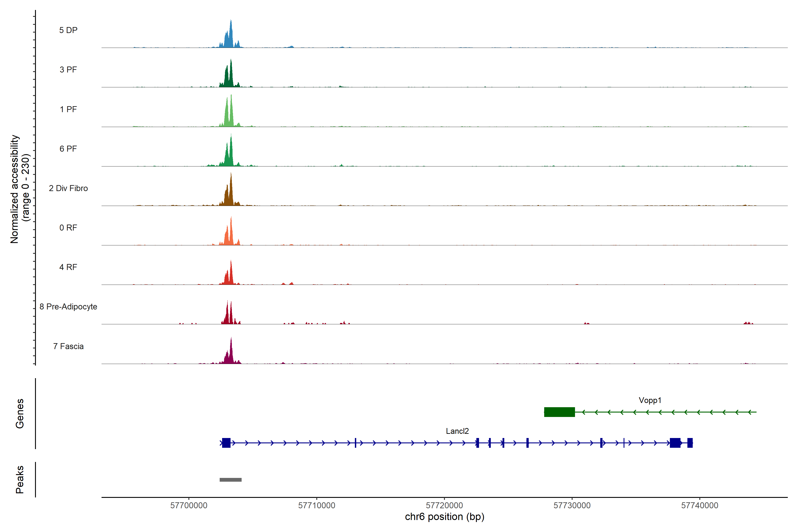Click the 0 RF track label

(68, 228)
